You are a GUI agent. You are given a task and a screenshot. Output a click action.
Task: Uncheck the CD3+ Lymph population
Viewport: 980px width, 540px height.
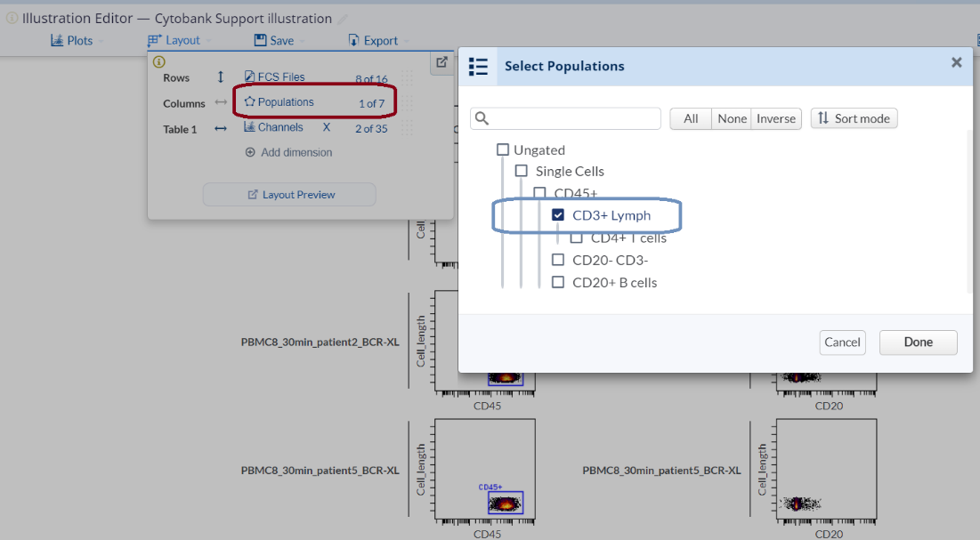[558, 215]
